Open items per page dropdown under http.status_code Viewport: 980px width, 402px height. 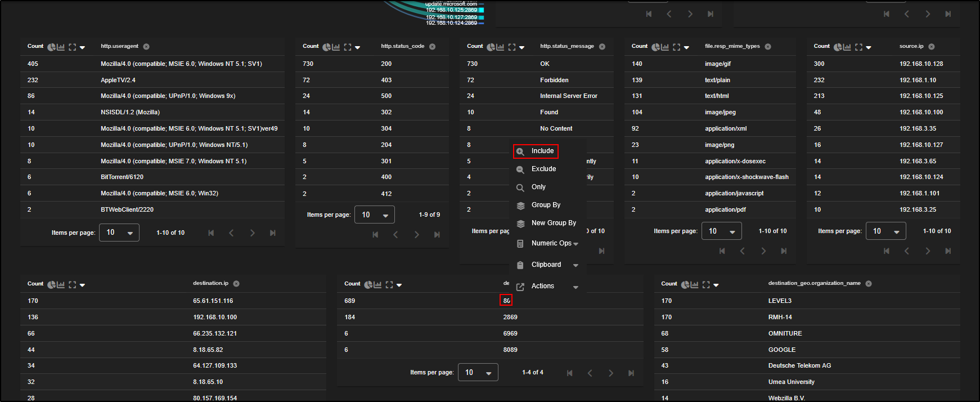[x=375, y=215]
